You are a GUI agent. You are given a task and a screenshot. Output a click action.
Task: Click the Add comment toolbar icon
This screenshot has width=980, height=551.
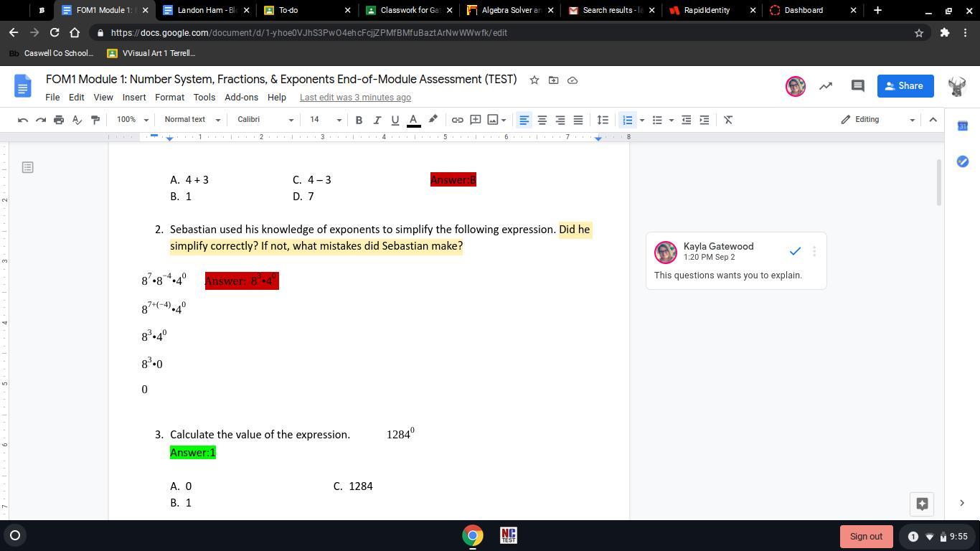coord(475,120)
